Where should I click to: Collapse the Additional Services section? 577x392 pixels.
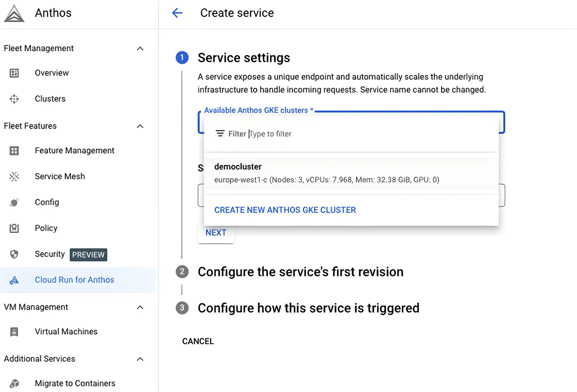(x=140, y=359)
